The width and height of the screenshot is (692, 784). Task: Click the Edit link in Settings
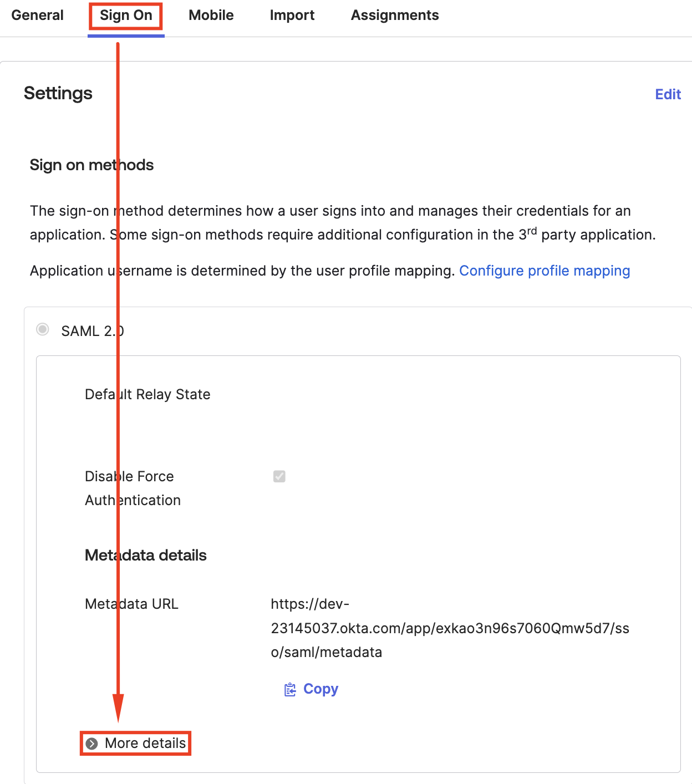(x=668, y=94)
